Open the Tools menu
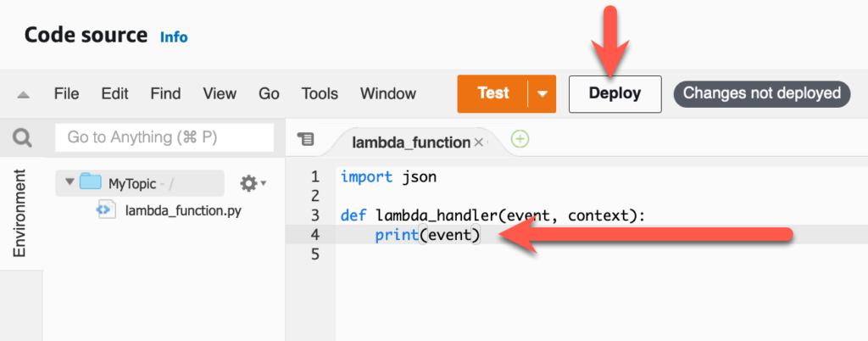 [x=320, y=94]
